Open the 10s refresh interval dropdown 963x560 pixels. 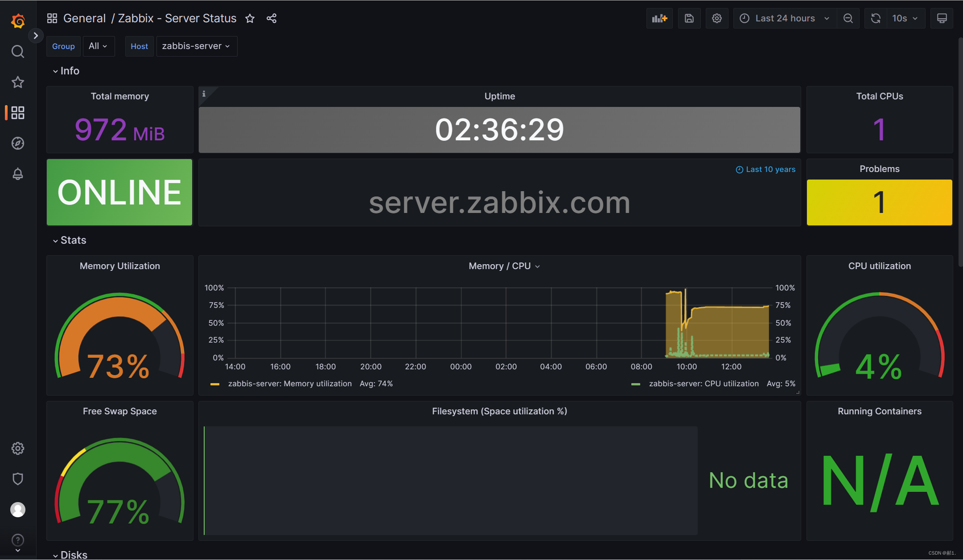(905, 18)
